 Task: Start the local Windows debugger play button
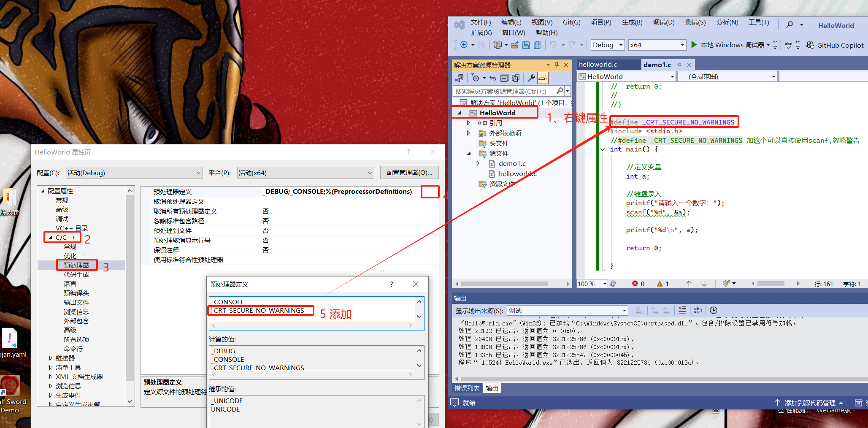(694, 45)
